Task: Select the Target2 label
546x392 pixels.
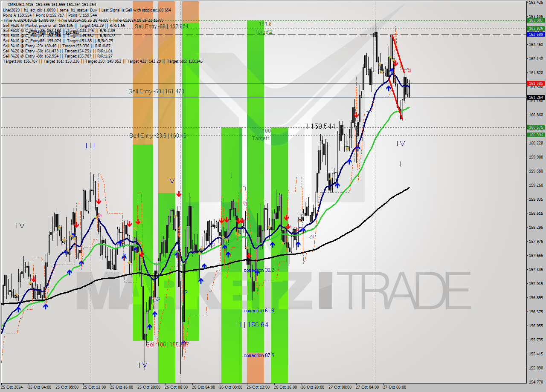Action: 264,32
